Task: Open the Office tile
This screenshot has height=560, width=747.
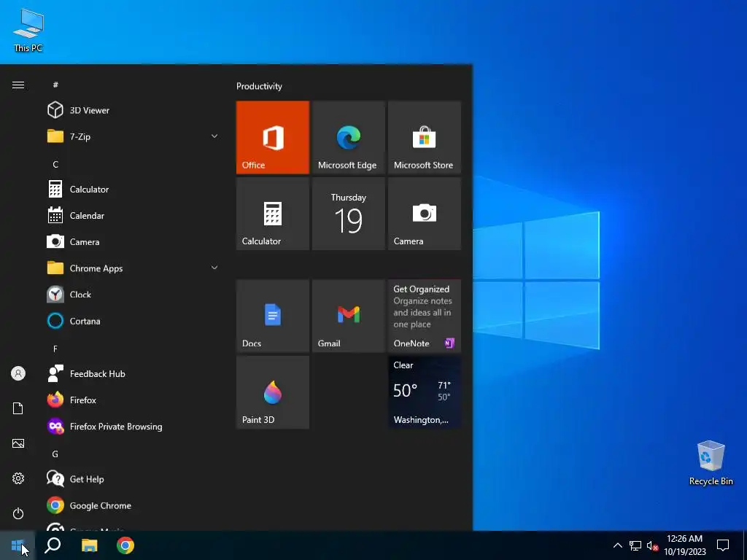Action: tap(273, 137)
